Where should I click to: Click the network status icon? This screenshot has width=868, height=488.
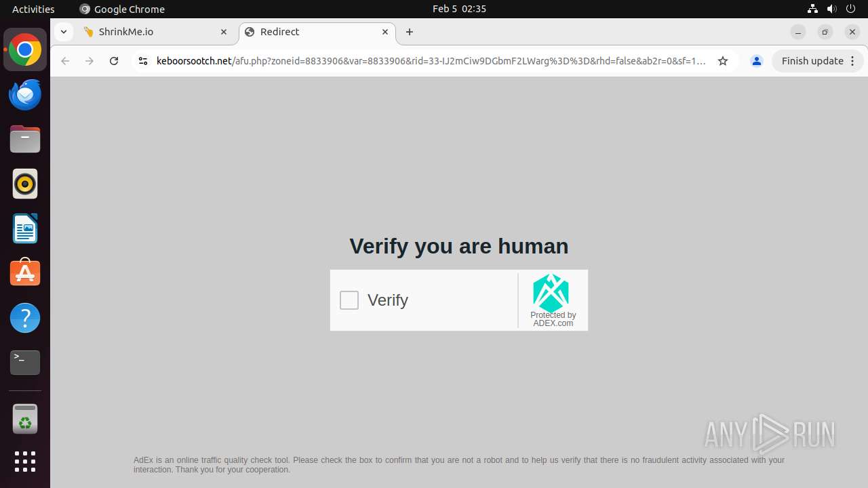pyautogui.click(x=812, y=9)
